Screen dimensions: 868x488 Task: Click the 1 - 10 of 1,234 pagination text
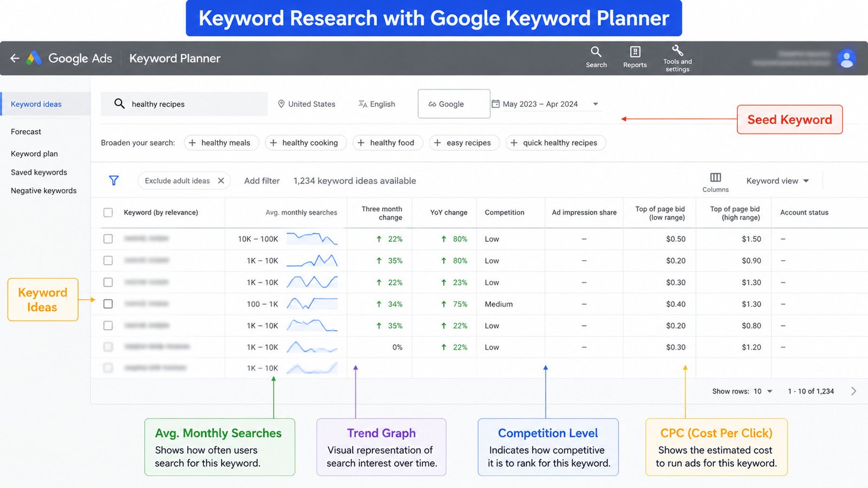(811, 391)
